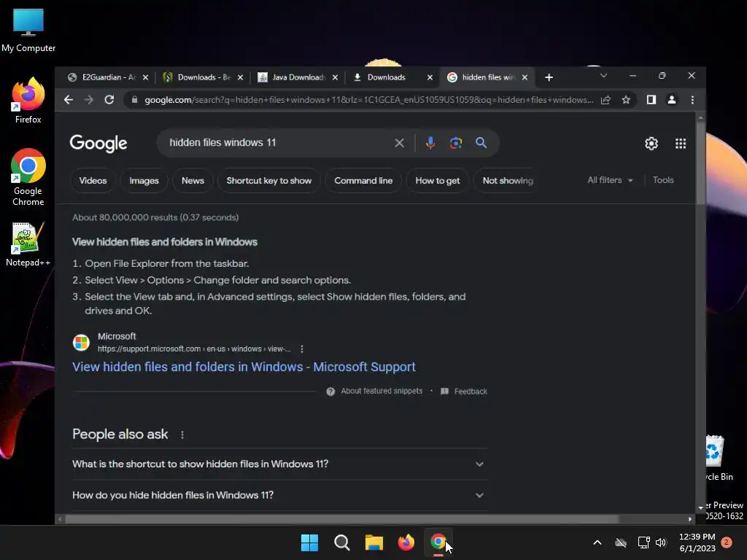Open Chrome's side panel icon
Image resolution: width=747 pixels, height=560 pixels.
[x=651, y=99]
